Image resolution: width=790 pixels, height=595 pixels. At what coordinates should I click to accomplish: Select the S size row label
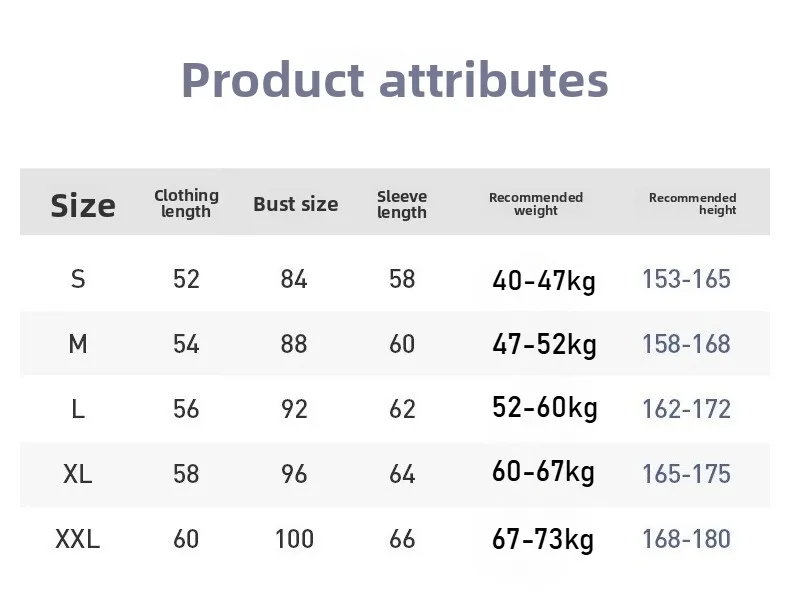click(78, 279)
